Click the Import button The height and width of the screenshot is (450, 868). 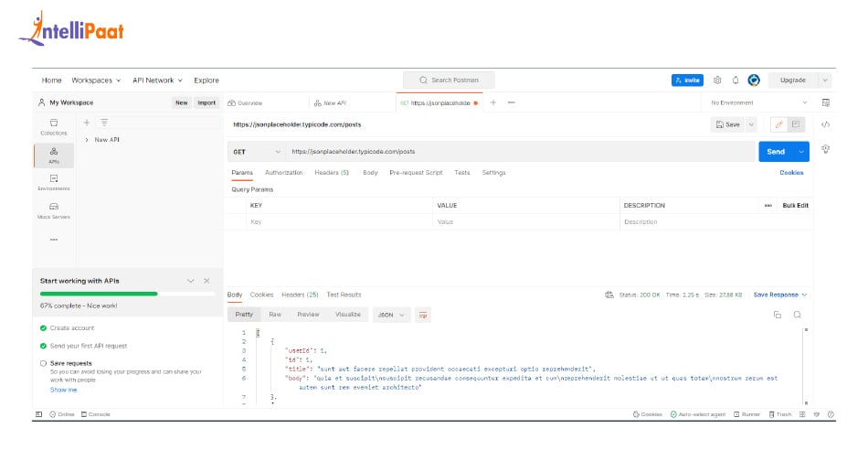click(206, 102)
